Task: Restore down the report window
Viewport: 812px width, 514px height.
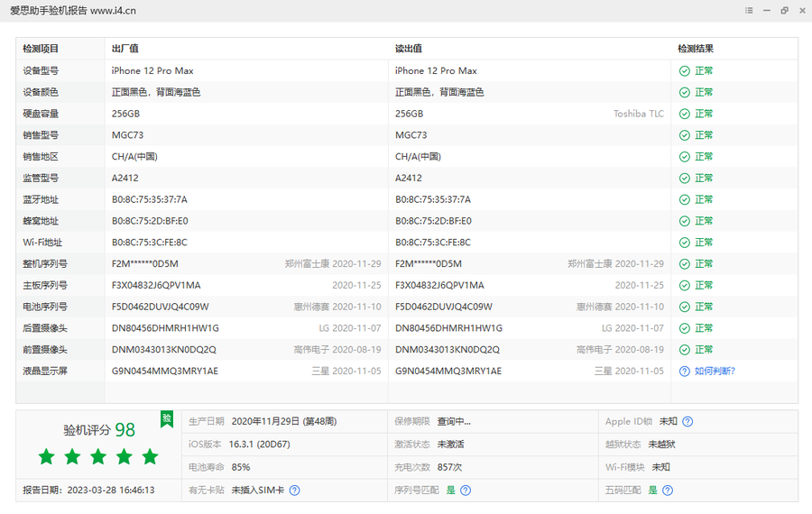Action: (785, 10)
